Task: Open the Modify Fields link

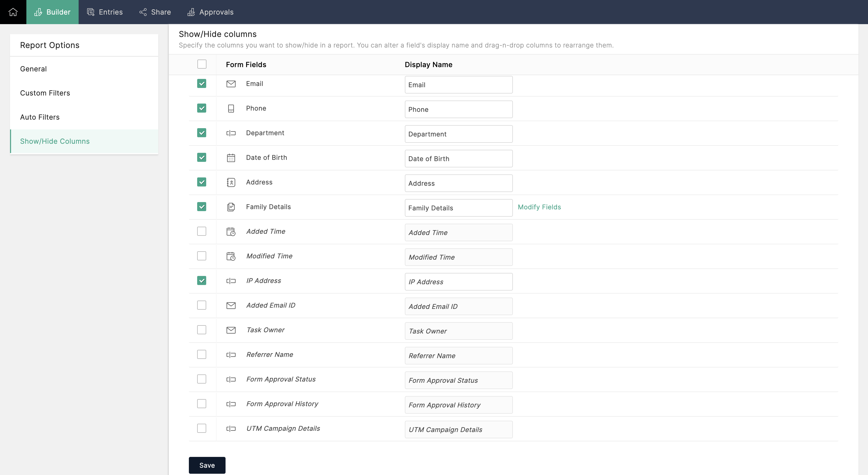Action: (539, 207)
